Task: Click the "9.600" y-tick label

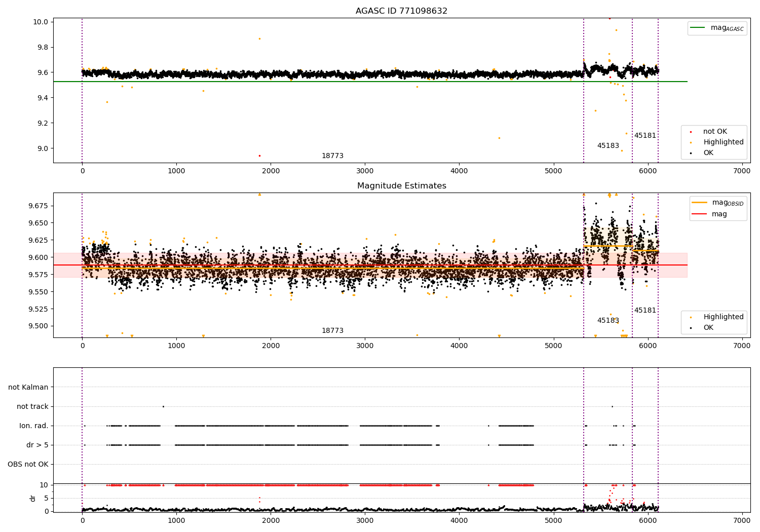Action: tap(38, 257)
